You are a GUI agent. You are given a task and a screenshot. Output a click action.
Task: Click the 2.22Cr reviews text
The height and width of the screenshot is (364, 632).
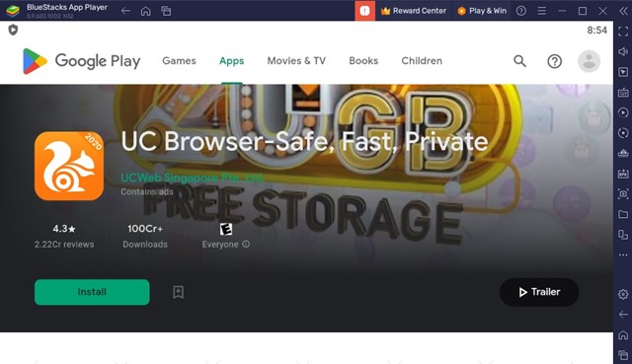pyautogui.click(x=64, y=245)
